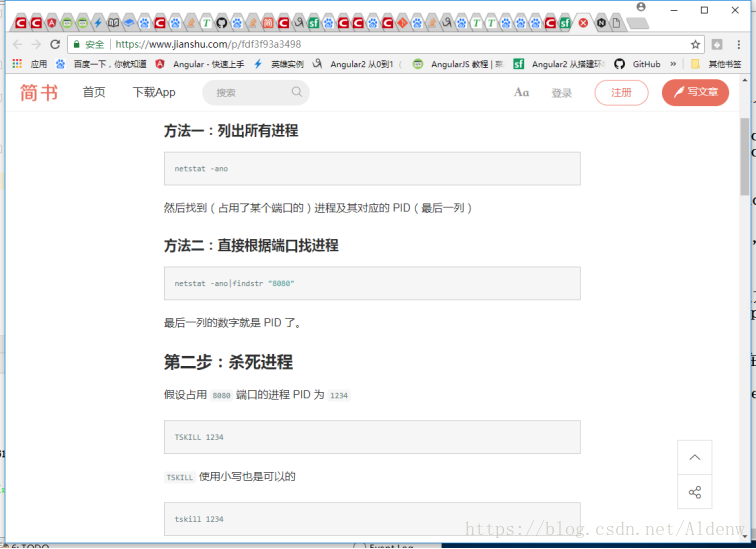Click the lowercase "tskill 1234" code block

pos(372,519)
